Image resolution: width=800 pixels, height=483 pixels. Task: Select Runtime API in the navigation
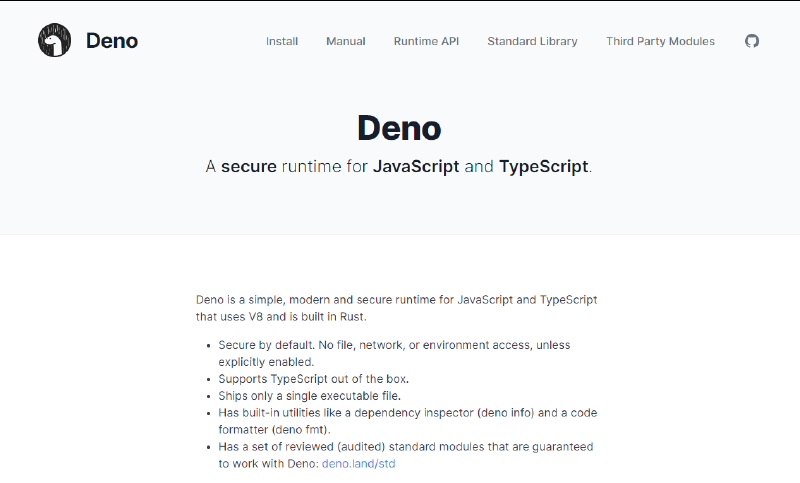(x=426, y=41)
